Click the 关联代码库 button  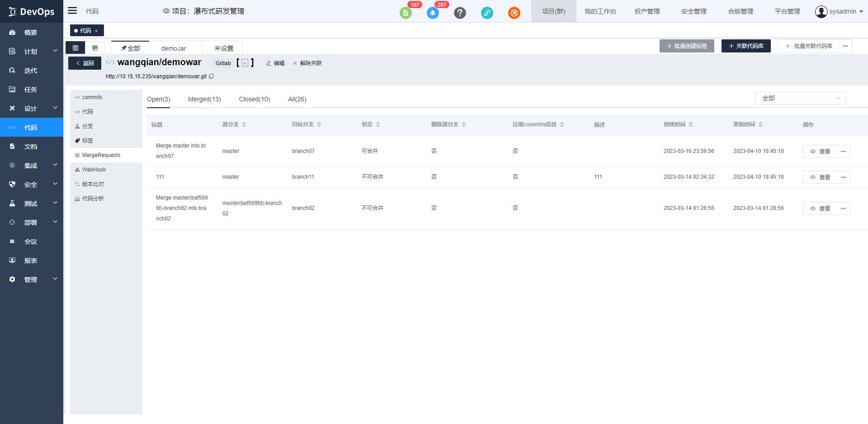746,46
